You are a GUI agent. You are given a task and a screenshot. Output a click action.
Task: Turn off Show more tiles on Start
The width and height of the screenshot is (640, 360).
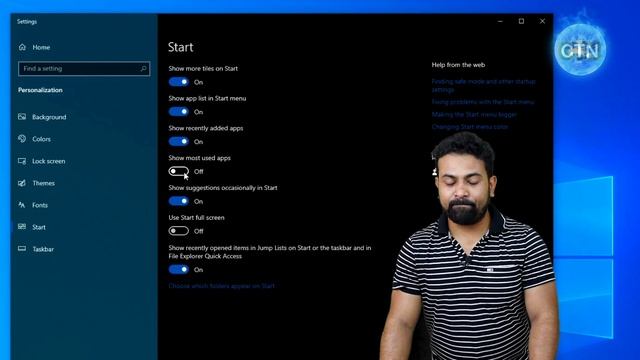tap(179, 82)
